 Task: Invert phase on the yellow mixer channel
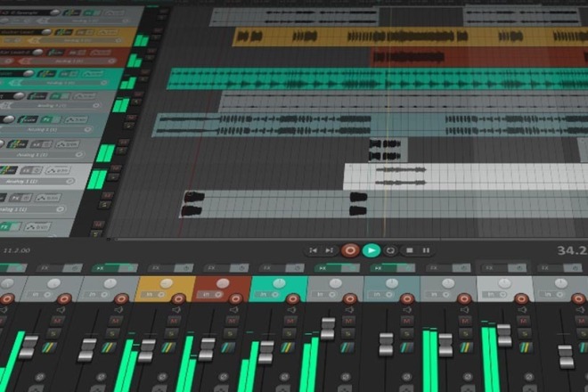pyautogui.click(x=162, y=377)
